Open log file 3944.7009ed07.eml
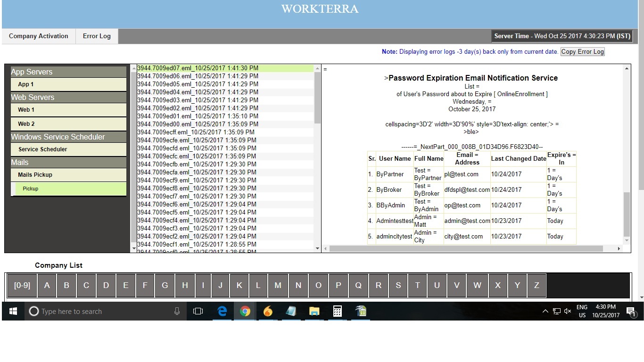 (197, 68)
